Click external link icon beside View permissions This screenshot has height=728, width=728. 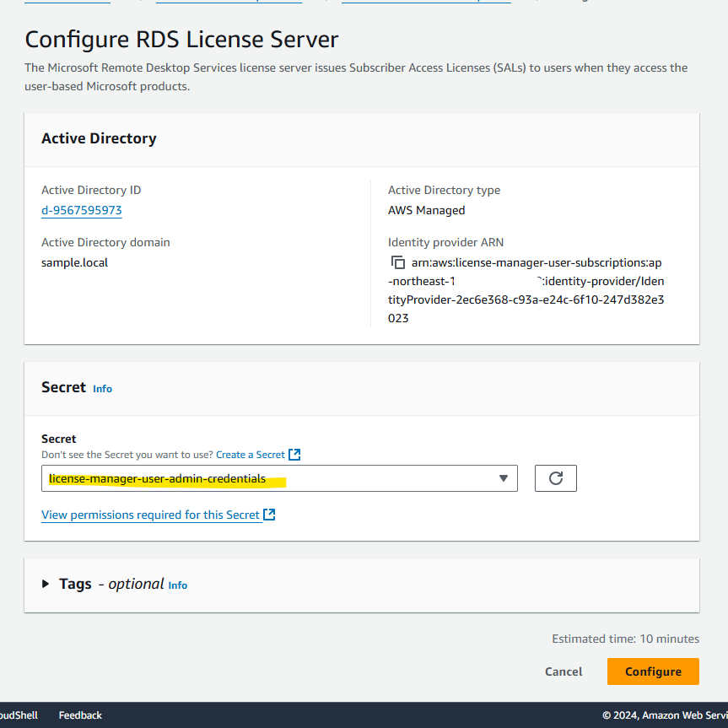tap(269, 515)
